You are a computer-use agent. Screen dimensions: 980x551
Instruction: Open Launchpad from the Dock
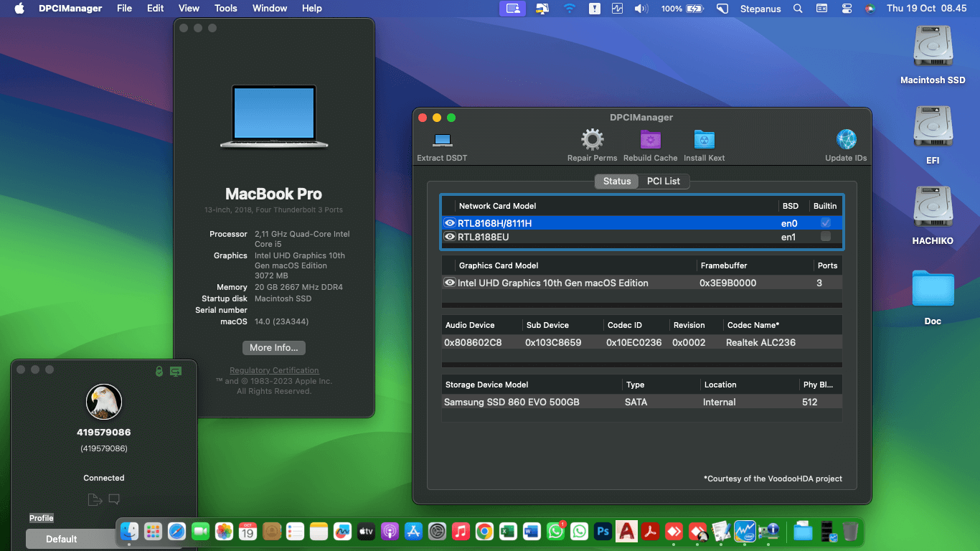tap(153, 532)
